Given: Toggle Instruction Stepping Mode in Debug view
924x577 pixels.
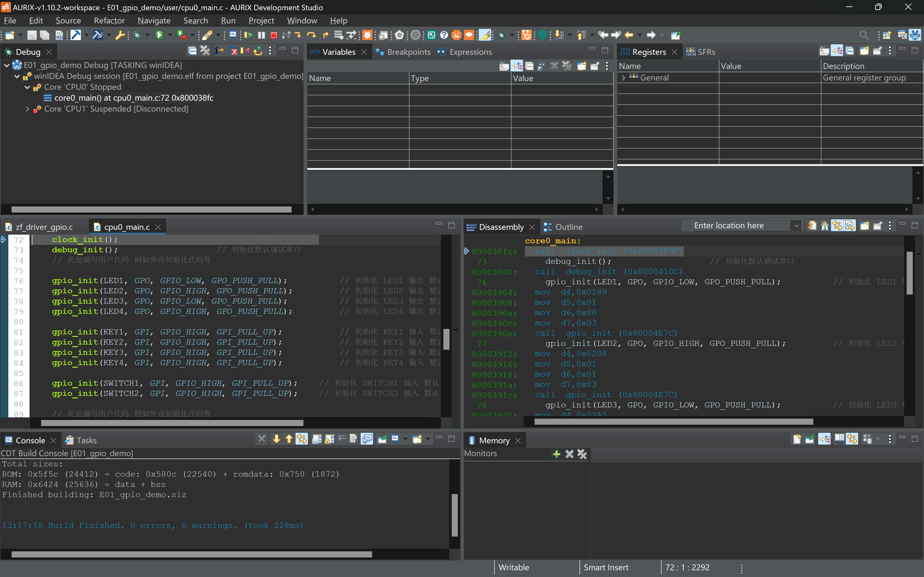Looking at the screenshot, I should click(x=219, y=51).
